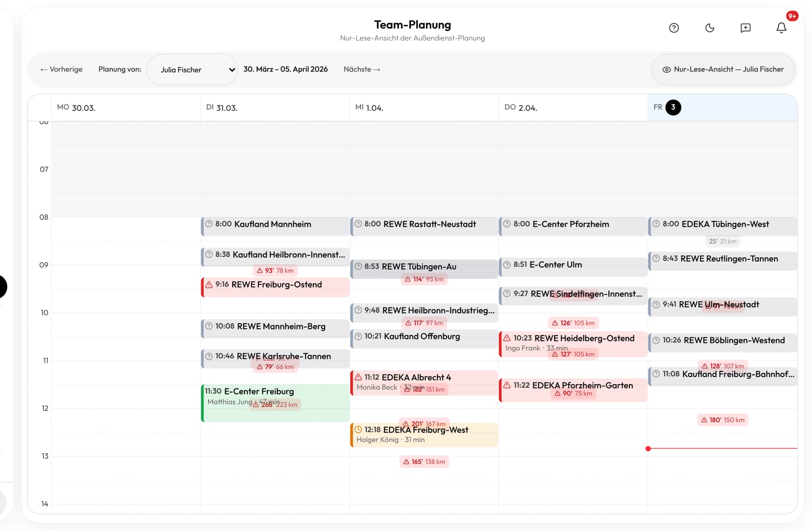Open the Julia Fischer planner dropdown
Screen dimensions: 812x531
tap(192, 69)
